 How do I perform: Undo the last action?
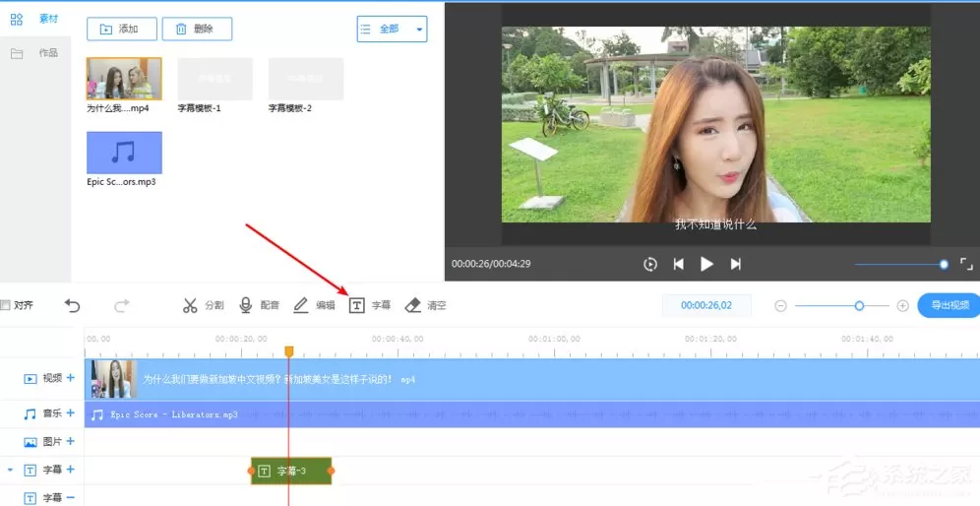pos(73,305)
